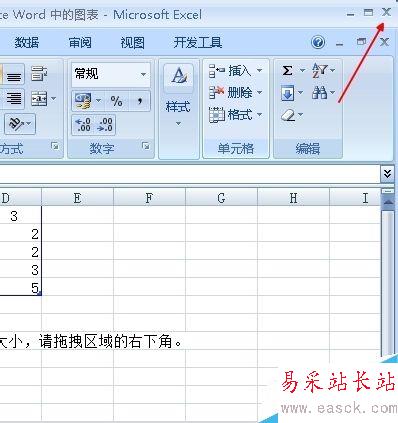
Task: Expand the 插入 dropdown arrow
Action: (x=259, y=71)
